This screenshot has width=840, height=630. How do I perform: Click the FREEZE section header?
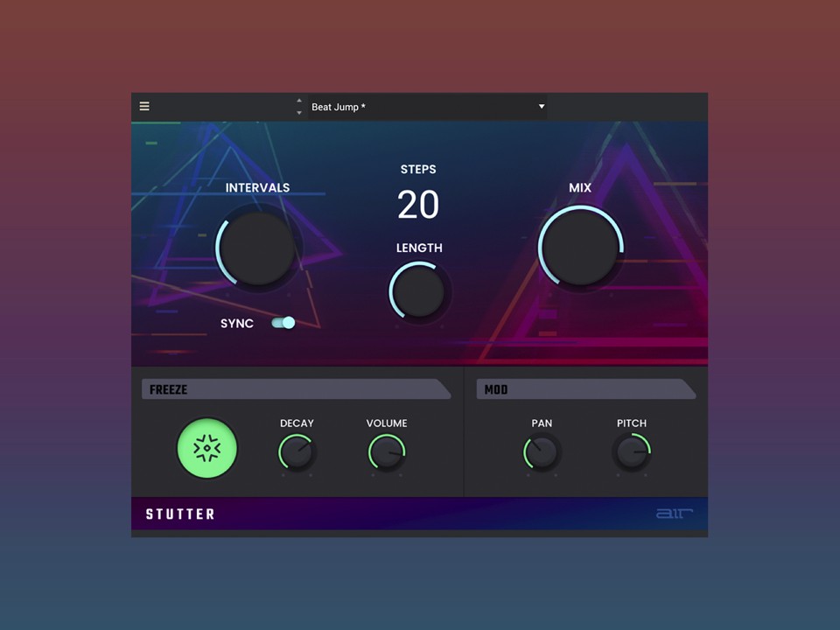tap(169, 389)
